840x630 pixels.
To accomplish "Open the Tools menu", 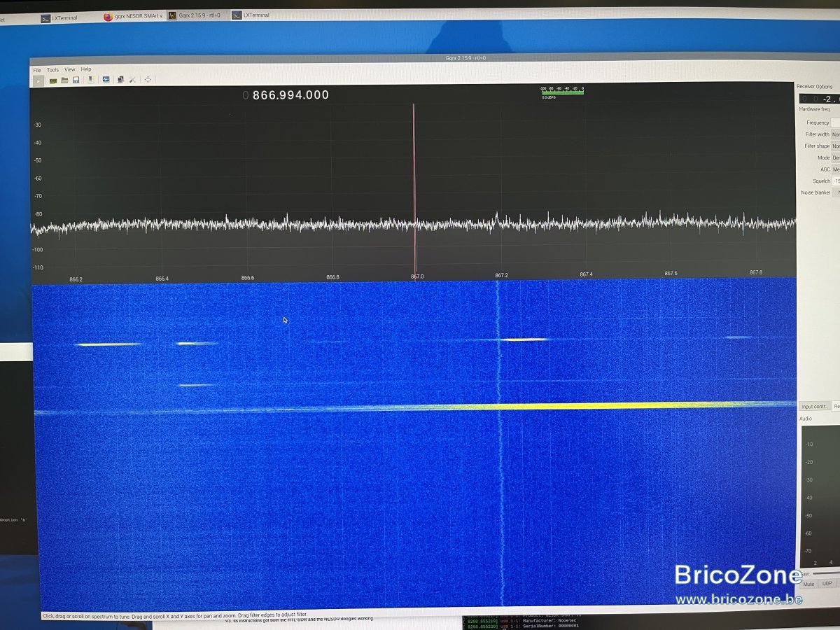I will [52, 70].
